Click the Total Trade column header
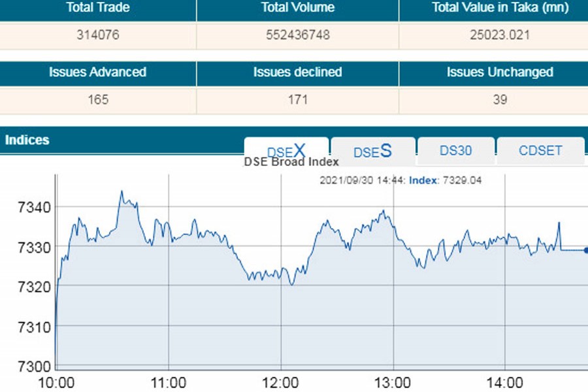This screenshot has width=588, height=392. [98, 8]
